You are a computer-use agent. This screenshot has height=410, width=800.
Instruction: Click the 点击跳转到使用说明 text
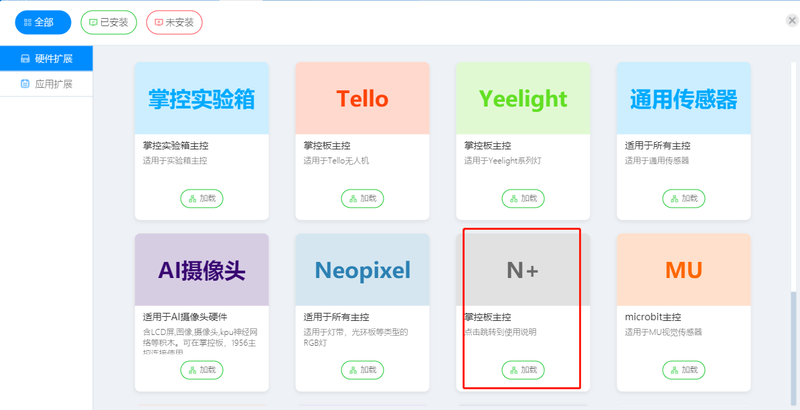coord(500,332)
